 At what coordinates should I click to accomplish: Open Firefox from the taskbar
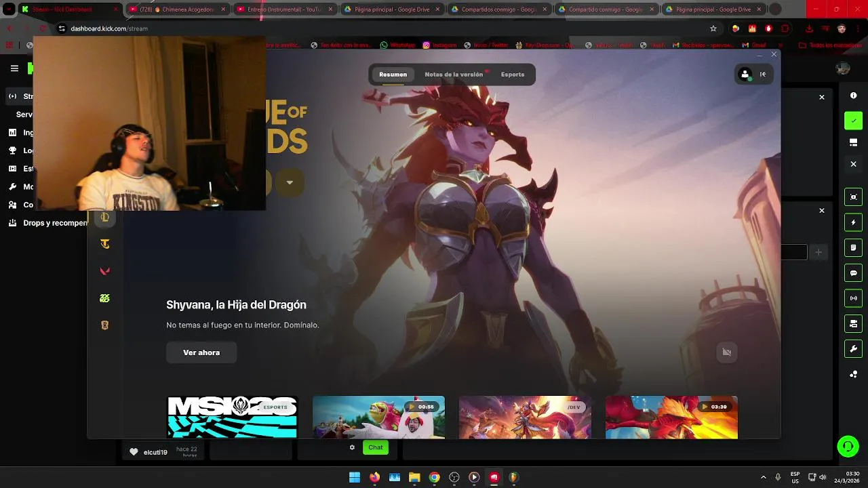coord(375,477)
